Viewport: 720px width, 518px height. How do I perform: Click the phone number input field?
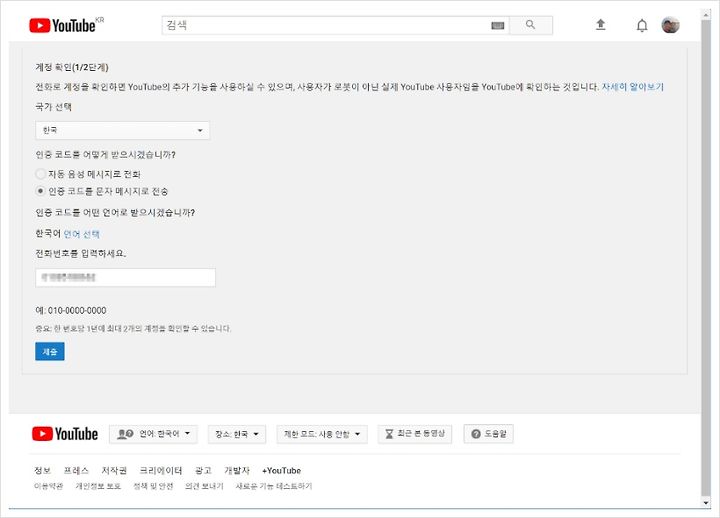point(125,277)
